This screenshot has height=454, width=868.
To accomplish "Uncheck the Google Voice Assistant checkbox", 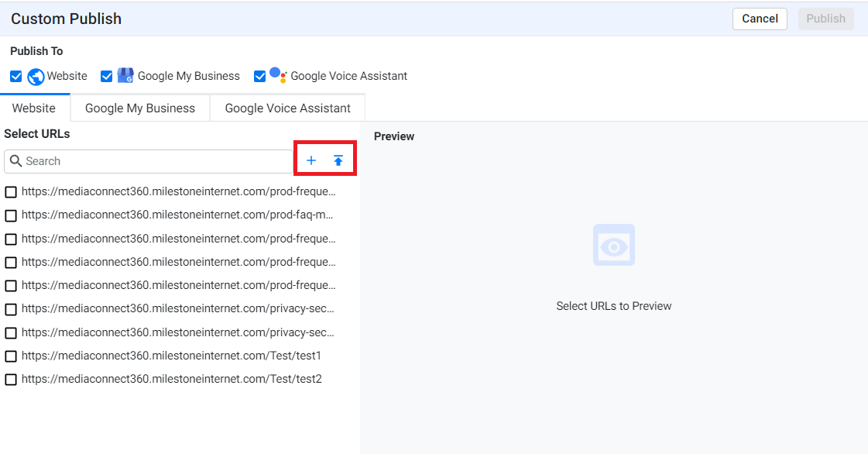I will [x=259, y=75].
